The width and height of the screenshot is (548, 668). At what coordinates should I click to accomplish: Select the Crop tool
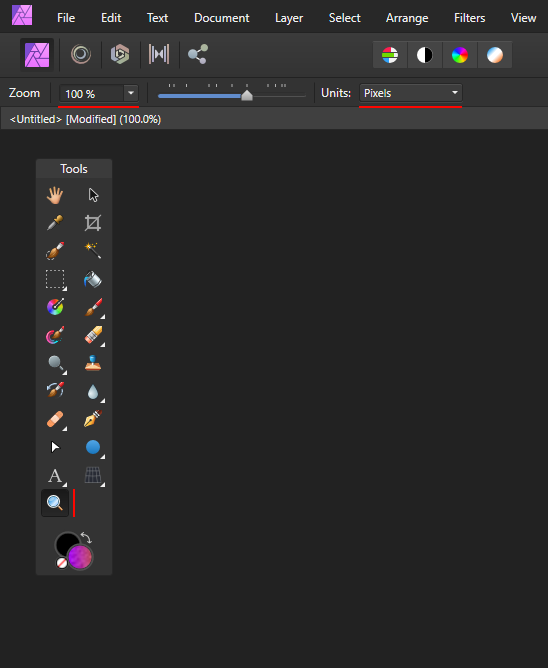93,223
